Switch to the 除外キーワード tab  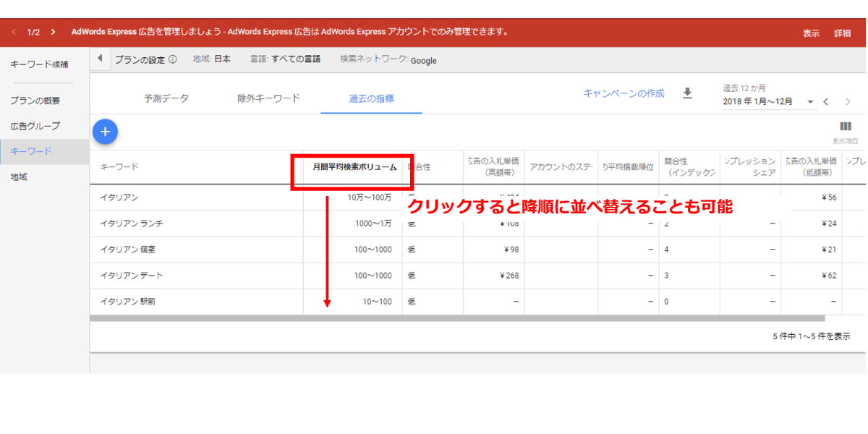point(268,98)
